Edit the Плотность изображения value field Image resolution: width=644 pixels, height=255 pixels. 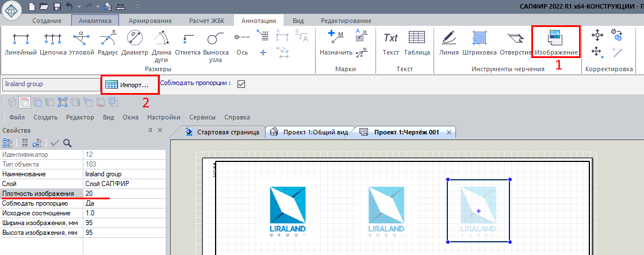coord(124,194)
